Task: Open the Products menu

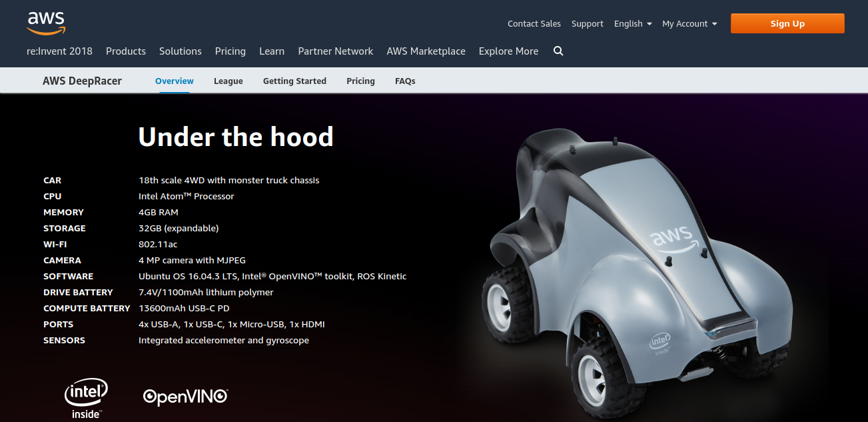Action: [x=126, y=51]
